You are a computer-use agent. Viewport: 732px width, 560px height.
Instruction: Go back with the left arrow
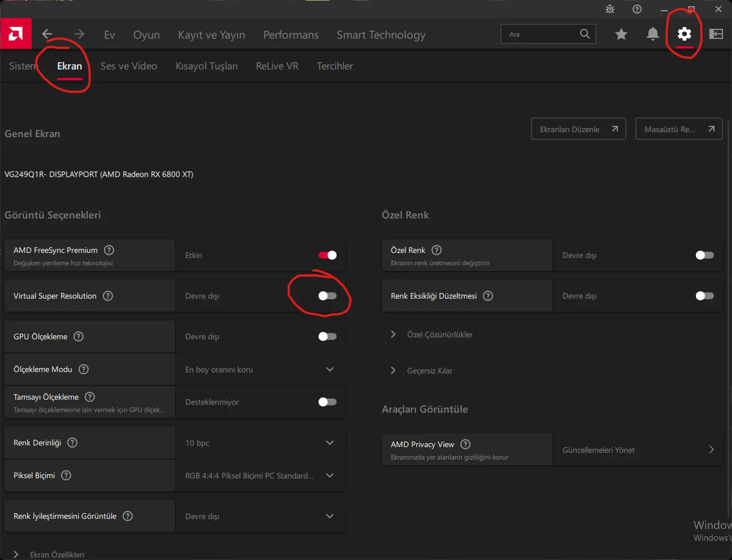[47, 34]
